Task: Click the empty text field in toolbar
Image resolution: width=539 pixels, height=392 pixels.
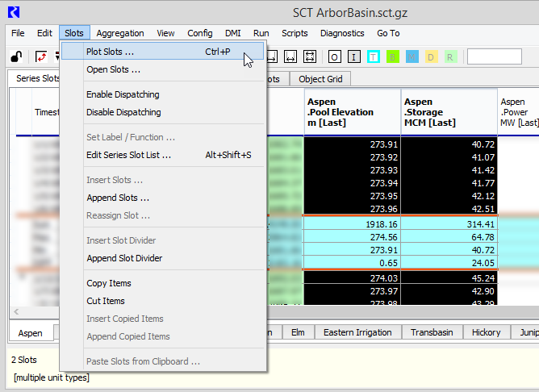Action: [x=494, y=56]
